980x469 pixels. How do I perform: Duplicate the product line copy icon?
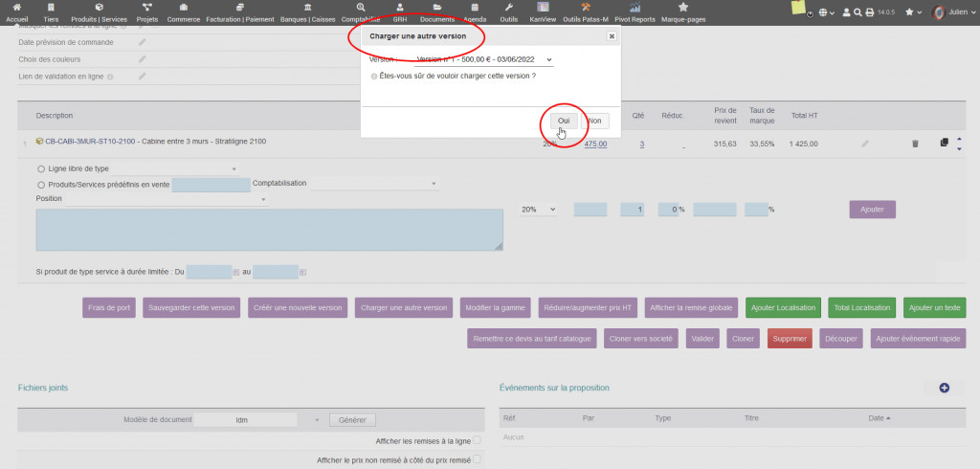(x=945, y=143)
